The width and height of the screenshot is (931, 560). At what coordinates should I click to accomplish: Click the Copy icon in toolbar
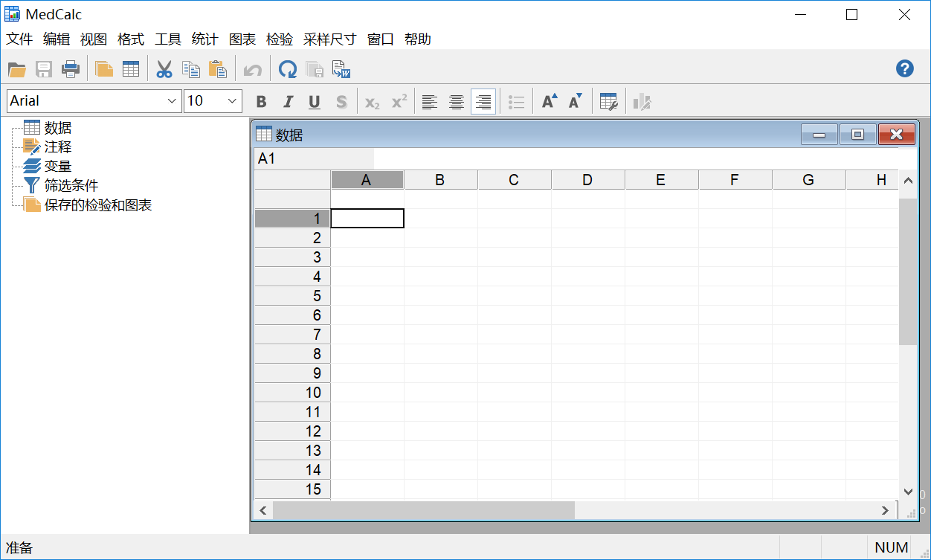(191, 70)
